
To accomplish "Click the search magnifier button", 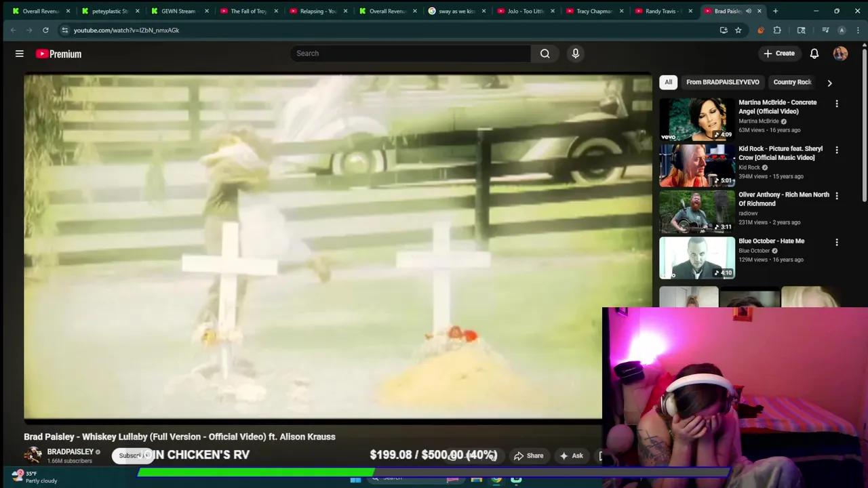I will click(x=545, y=54).
